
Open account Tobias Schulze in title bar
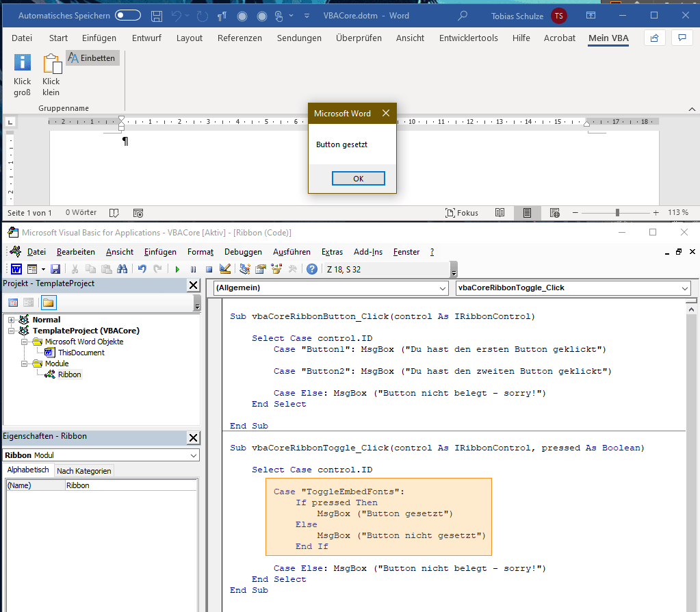(x=528, y=16)
